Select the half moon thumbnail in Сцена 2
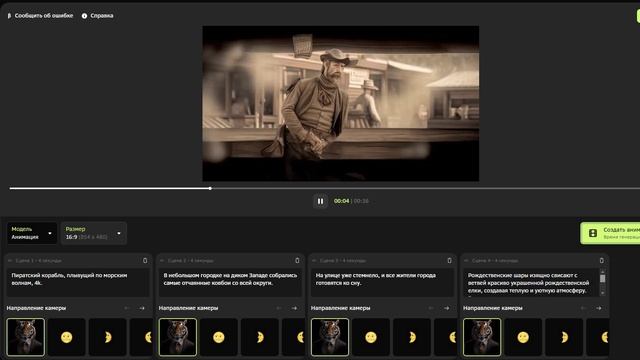This screenshot has width=640, height=360. [x=260, y=337]
